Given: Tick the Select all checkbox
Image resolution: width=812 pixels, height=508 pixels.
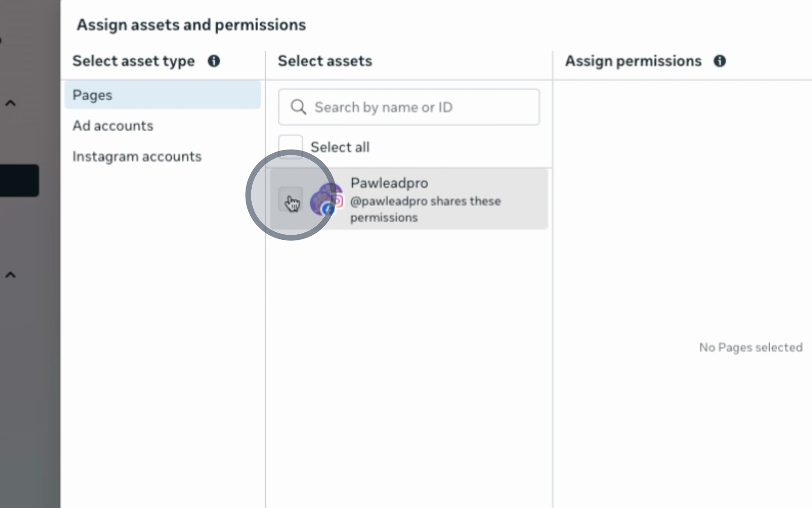Looking at the screenshot, I should (290, 147).
